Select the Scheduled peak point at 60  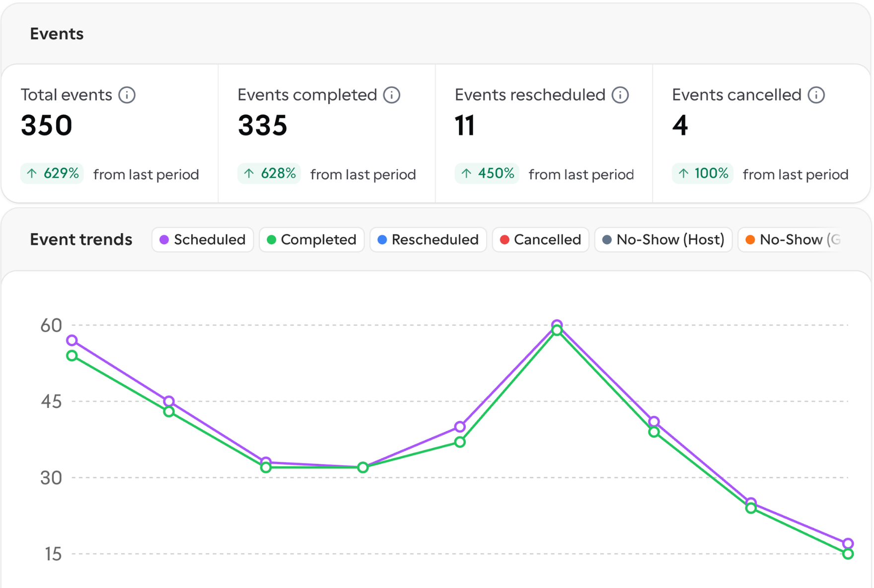coord(557,325)
